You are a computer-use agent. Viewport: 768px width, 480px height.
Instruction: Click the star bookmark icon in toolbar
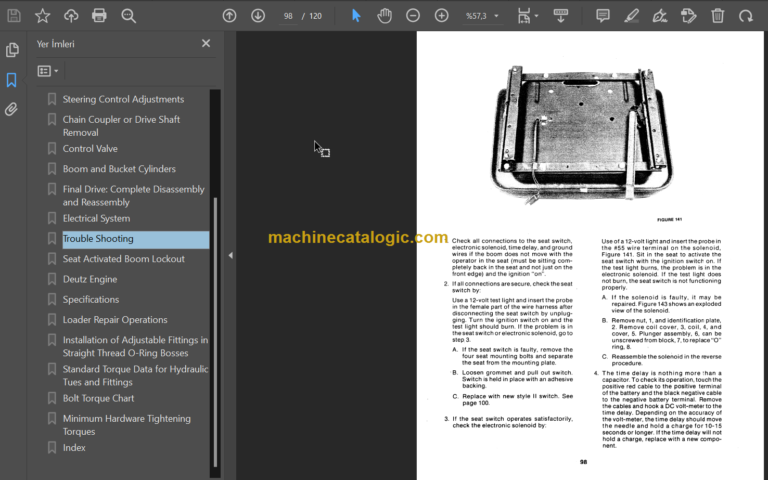click(x=42, y=15)
